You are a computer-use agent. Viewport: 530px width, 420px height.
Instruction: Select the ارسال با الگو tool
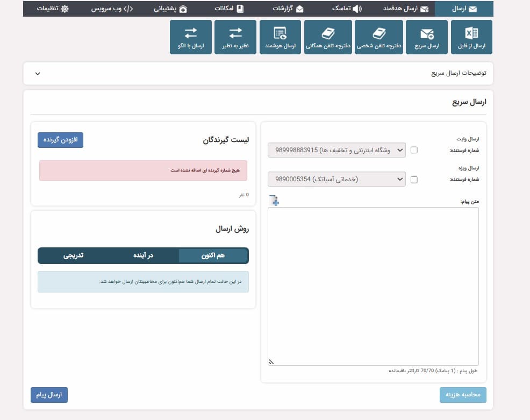pos(191,37)
